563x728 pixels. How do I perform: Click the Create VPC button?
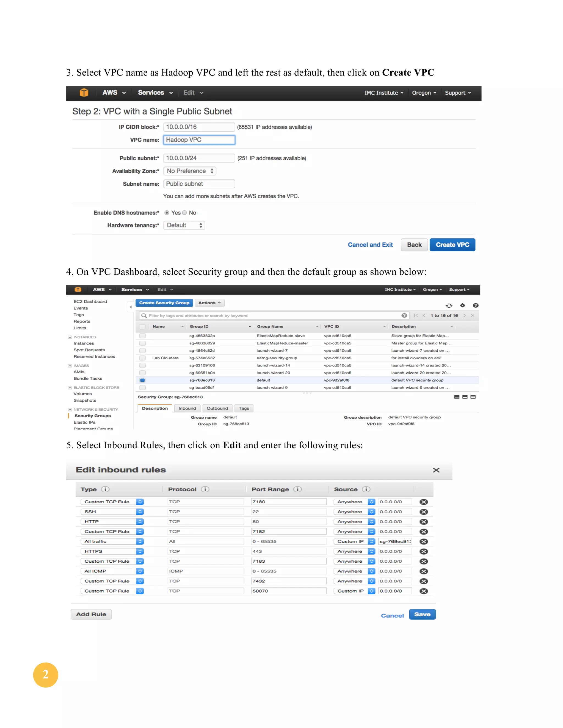(452, 245)
